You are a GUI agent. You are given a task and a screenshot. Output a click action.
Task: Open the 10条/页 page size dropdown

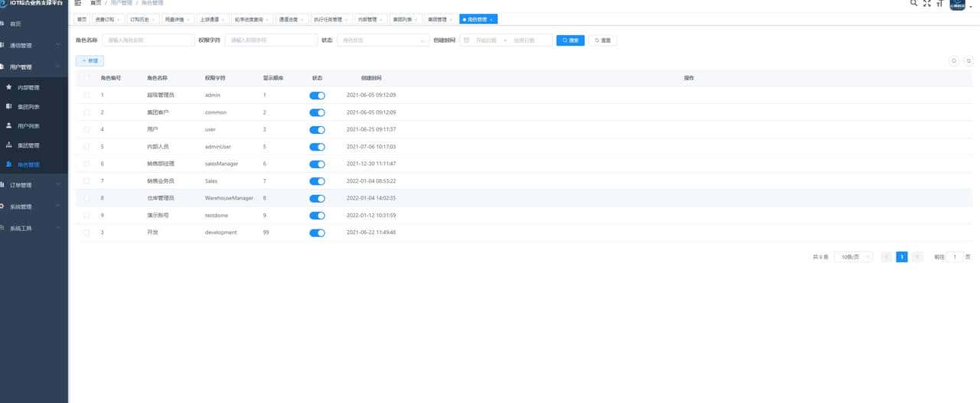[x=853, y=257]
